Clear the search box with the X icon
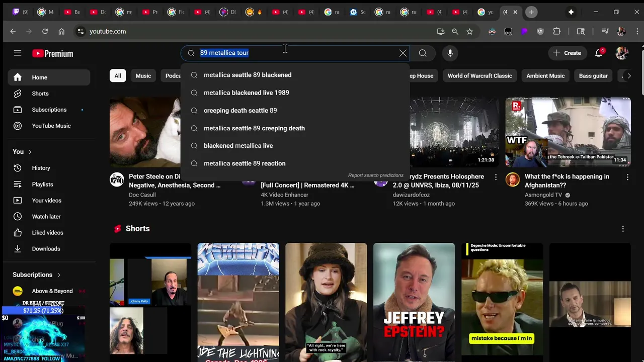The height and width of the screenshot is (362, 644). (x=403, y=53)
